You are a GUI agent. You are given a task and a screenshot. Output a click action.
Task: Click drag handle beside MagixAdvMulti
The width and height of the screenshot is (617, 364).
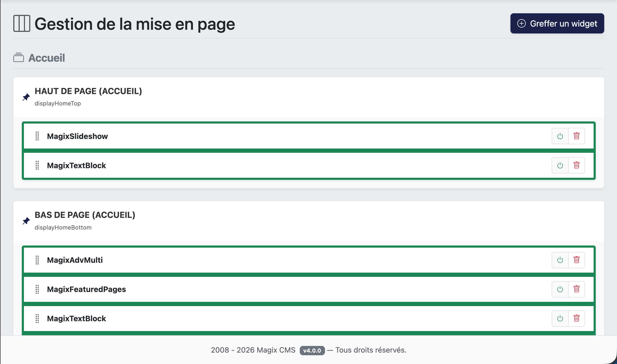37,260
